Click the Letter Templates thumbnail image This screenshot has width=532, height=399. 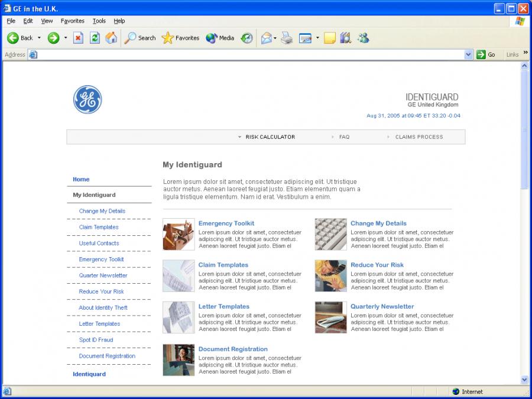click(179, 317)
